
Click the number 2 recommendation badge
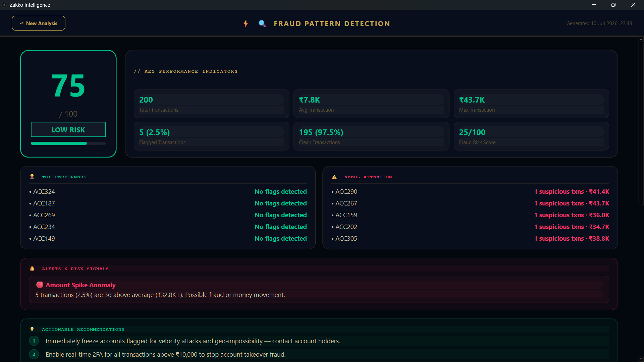coord(34,354)
